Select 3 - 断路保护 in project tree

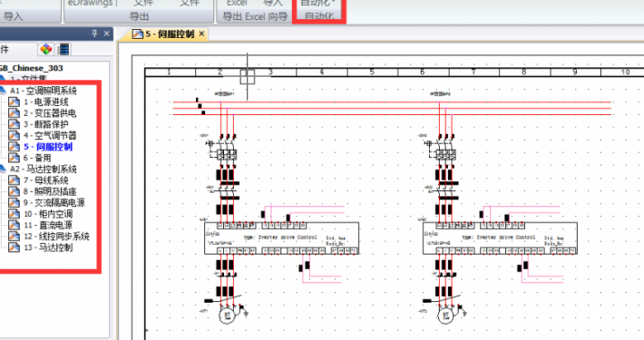[46, 124]
